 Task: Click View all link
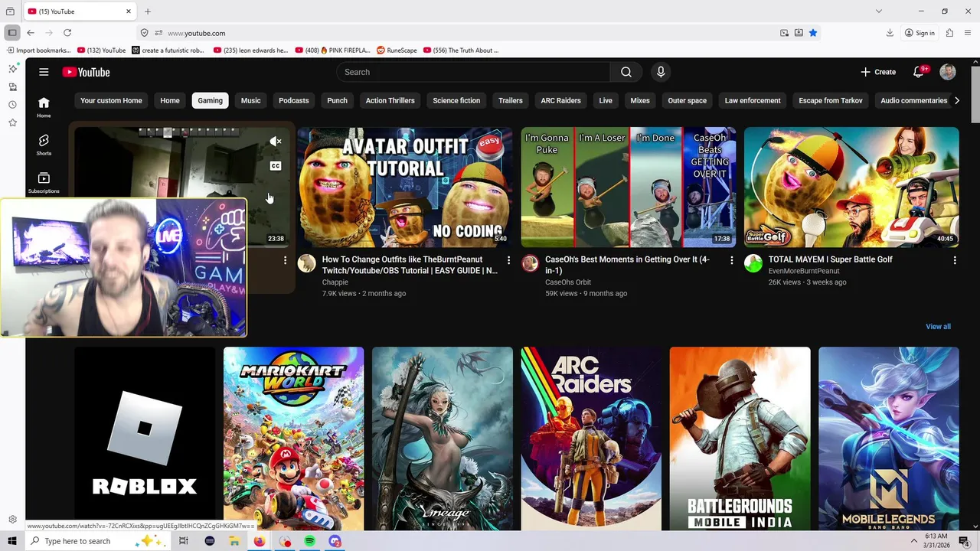[x=938, y=327]
